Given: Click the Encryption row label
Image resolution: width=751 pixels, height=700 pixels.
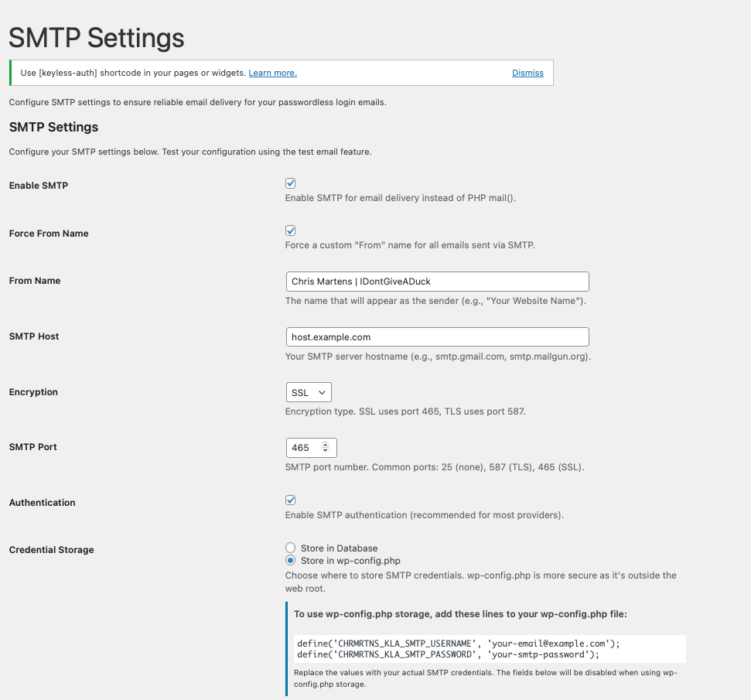Looking at the screenshot, I should (x=33, y=392).
